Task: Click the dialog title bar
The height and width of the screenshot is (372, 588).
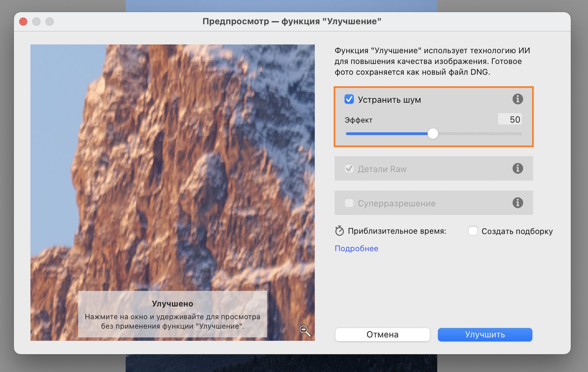Action: [292, 21]
